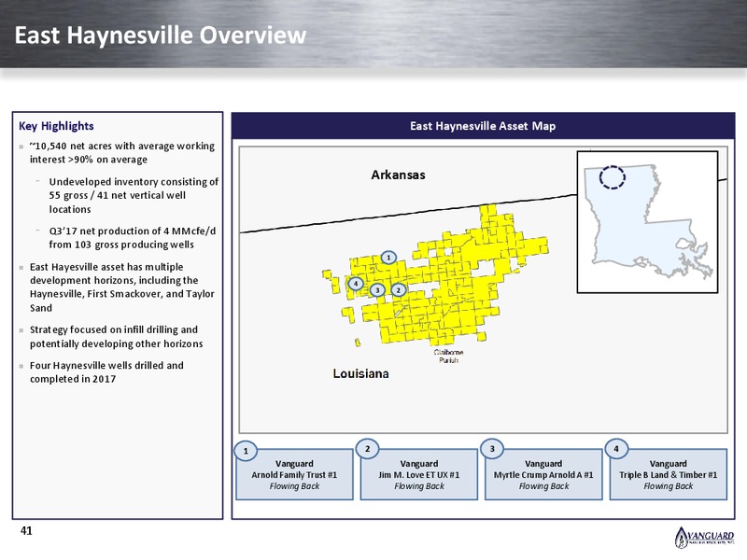Screen dimensions: 747x560
Task: Click the Key Highlights heading
Action: 56,126
